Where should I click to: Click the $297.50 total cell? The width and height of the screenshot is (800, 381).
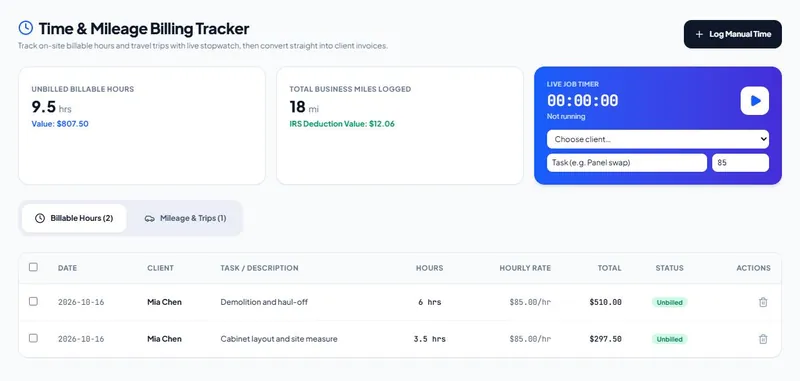click(x=605, y=339)
